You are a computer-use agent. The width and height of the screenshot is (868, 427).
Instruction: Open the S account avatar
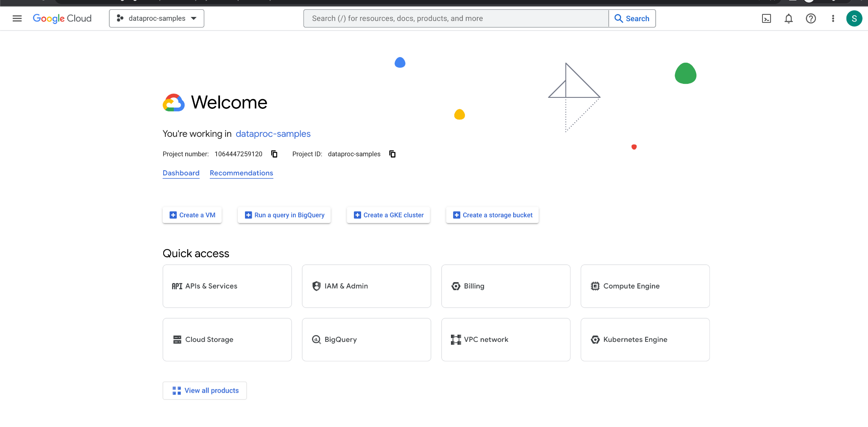tap(854, 18)
